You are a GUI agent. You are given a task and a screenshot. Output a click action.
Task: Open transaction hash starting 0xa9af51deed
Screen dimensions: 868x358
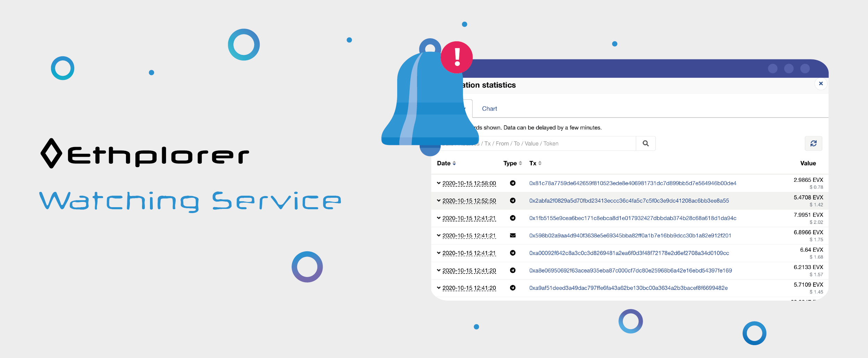click(628, 288)
